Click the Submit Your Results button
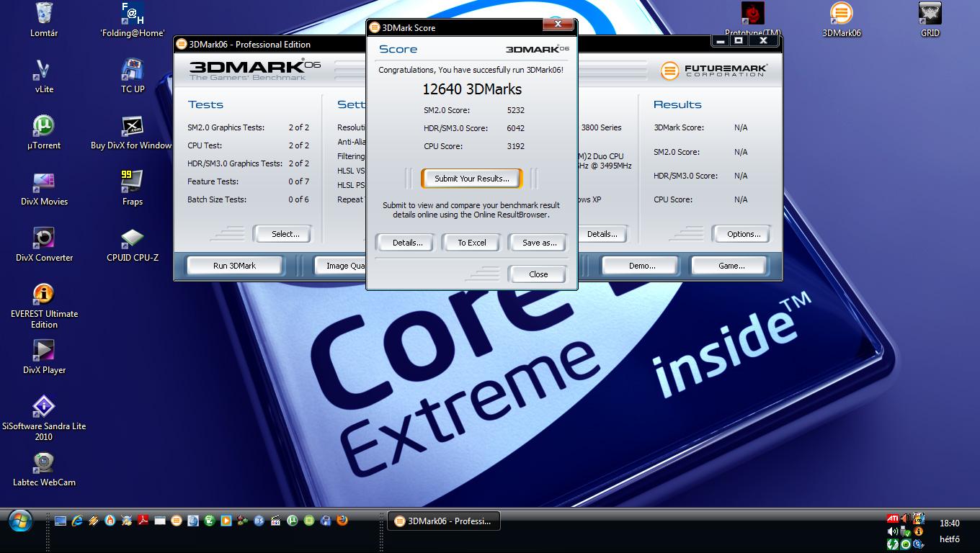The image size is (980, 553). click(x=472, y=179)
